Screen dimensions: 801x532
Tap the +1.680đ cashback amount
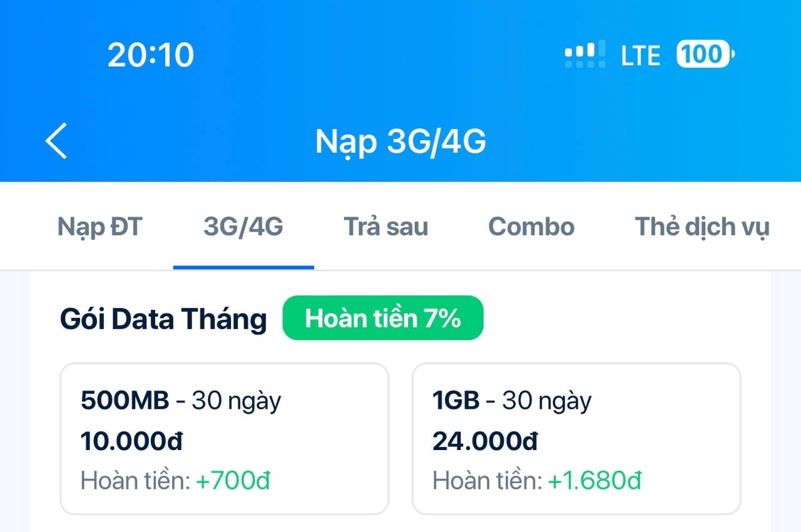(594, 481)
